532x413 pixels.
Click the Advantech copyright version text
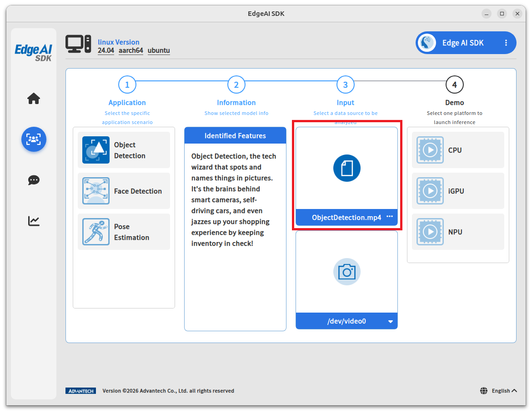pyautogui.click(x=168, y=391)
